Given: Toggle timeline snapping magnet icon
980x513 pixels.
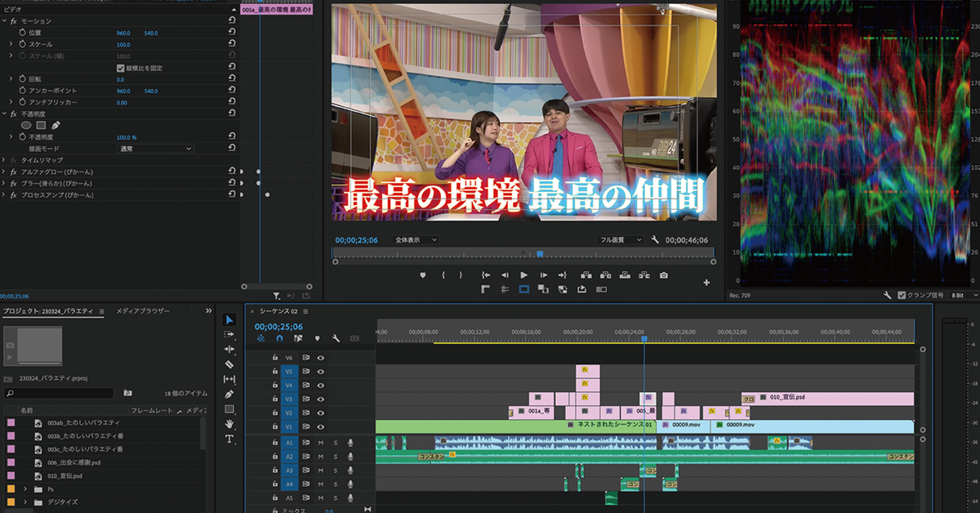Looking at the screenshot, I should pyautogui.click(x=279, y=338).
